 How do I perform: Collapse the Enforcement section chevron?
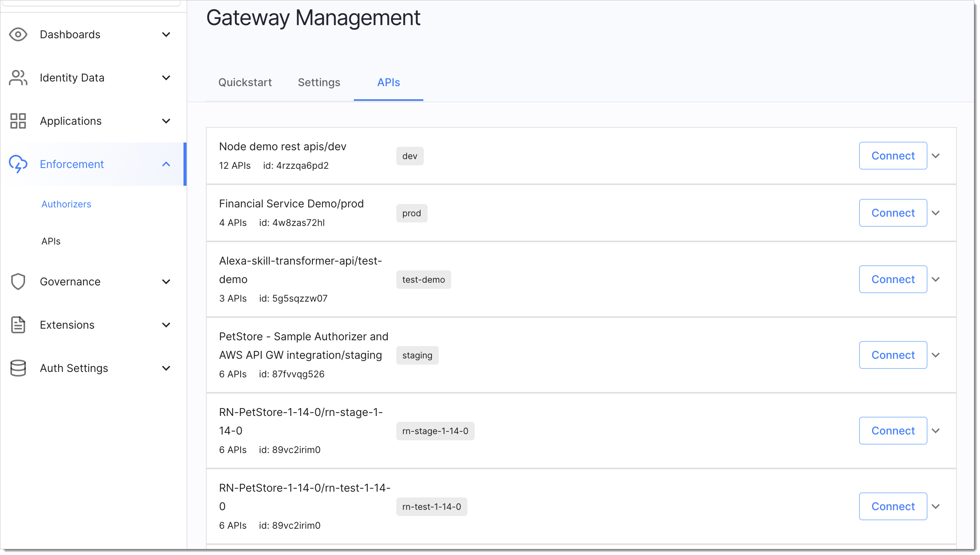point(166,164)
